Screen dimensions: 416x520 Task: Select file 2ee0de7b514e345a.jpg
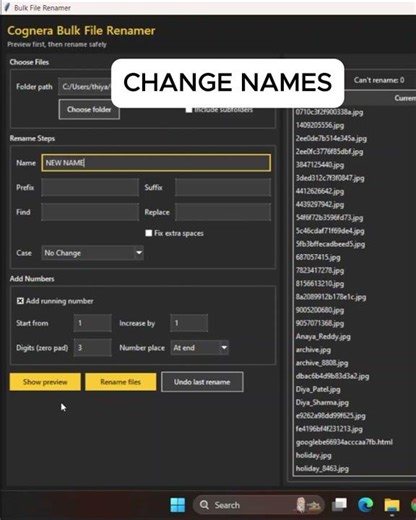[331, 138]
